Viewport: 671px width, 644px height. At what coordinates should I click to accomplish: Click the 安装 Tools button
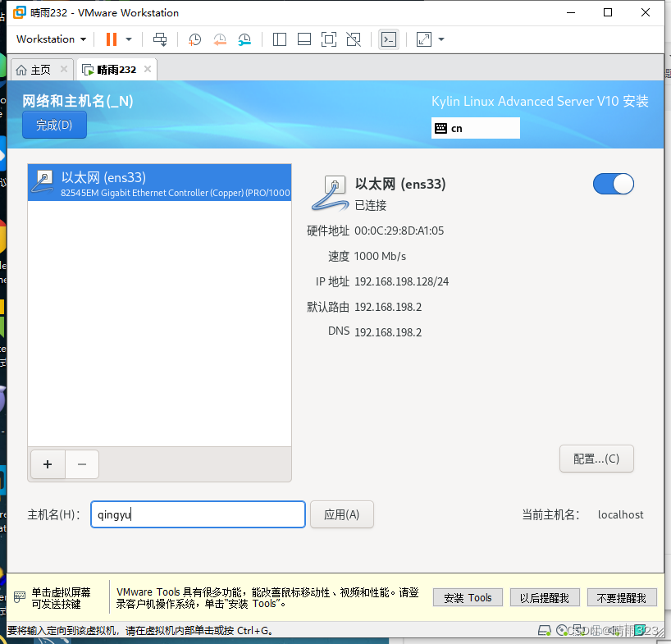click(x=468, y=597)
